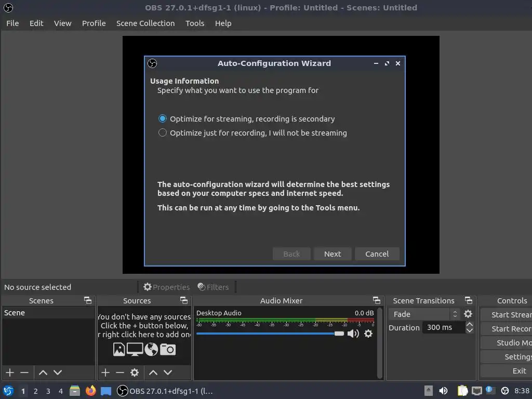The width and height of the screenshot is (532, 399).
Task: Click the image source icon in Sources
Action: click(x=119, y=350)
